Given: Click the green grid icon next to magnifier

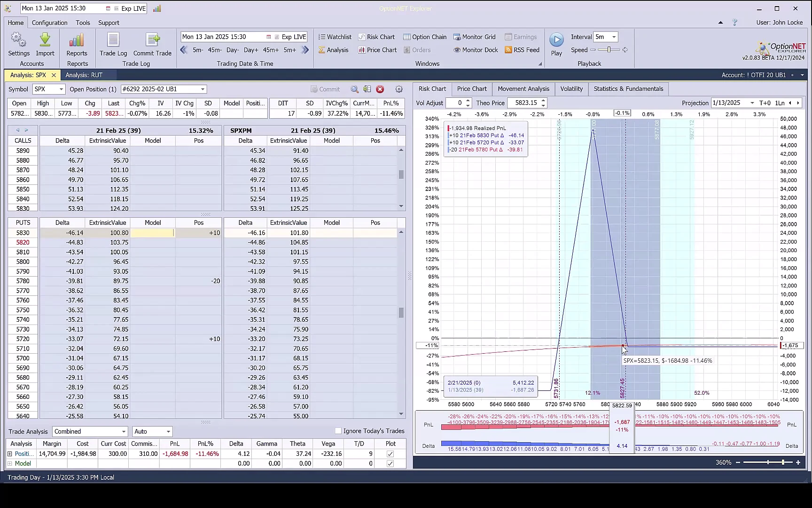Looking at the screenshot, I should (x=367, y=89).
